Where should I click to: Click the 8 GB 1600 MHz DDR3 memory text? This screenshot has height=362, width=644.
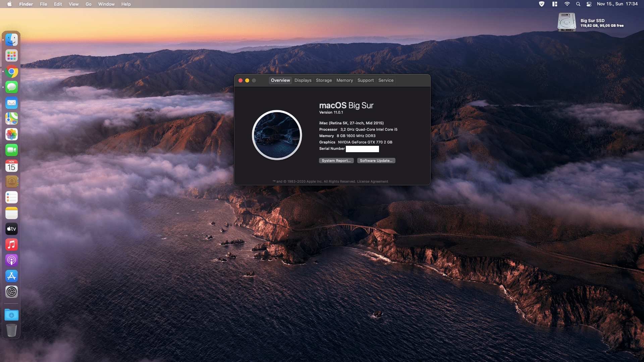coord(356,136)
